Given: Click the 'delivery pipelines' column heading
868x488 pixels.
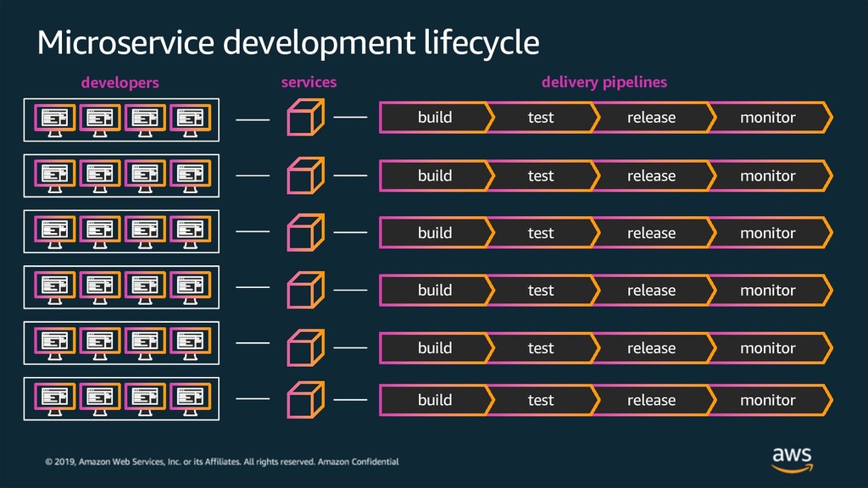Looking at the screenshot, I should [x=604, y=82].
